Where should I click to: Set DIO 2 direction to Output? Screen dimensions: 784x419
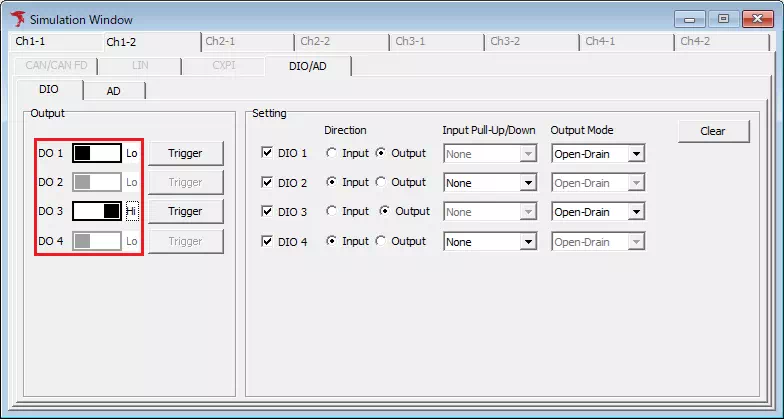(381, 183)
